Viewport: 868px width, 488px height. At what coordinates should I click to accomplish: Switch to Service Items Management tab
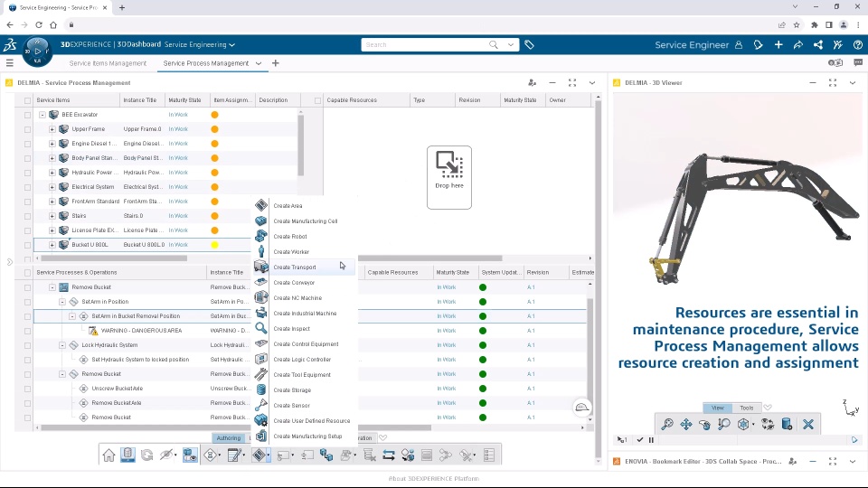click(108, 63)
